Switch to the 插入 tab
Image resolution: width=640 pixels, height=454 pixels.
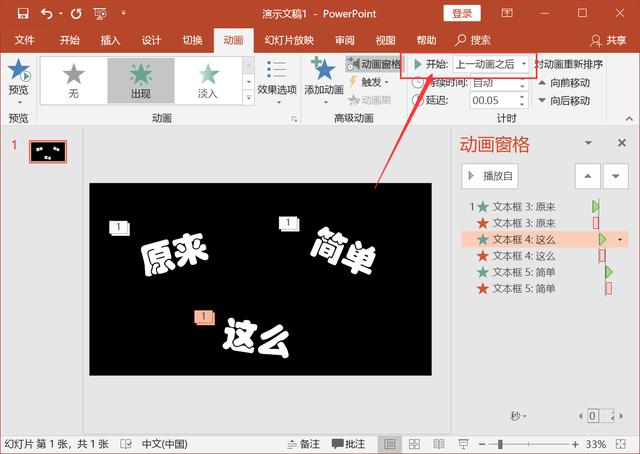(x=110, y=40)
